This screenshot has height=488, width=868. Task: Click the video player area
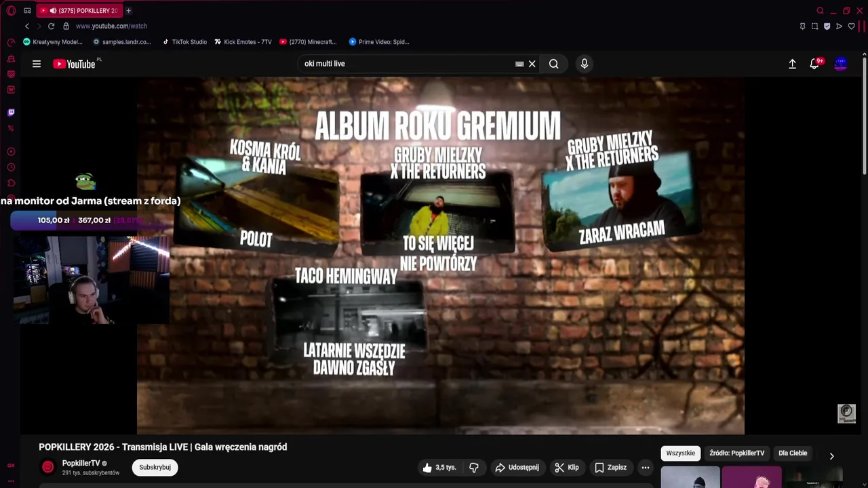coord(441,256)
